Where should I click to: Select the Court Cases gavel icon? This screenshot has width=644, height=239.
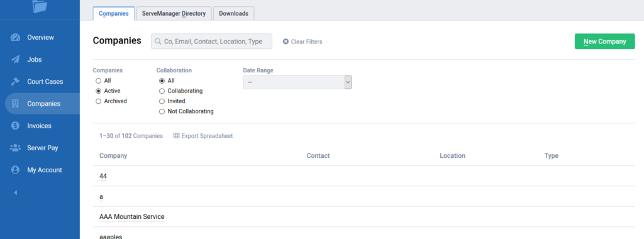[x=15, y=81]
